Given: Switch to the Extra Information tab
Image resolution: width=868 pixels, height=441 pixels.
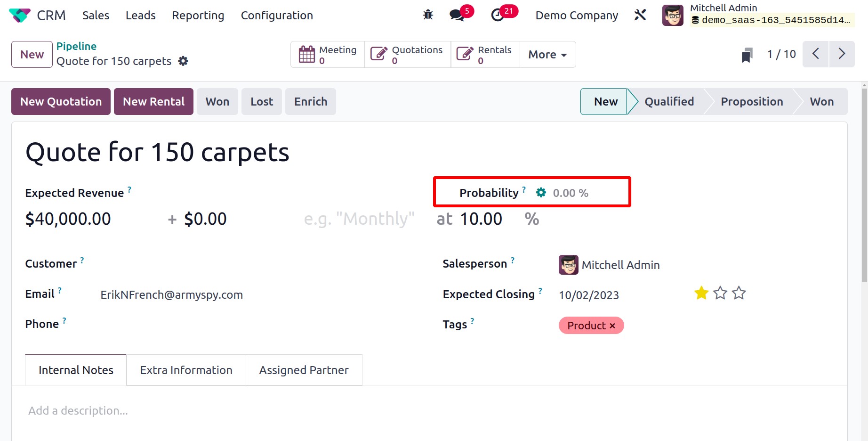Looking at the screenshot, I should tap(186, 370).
